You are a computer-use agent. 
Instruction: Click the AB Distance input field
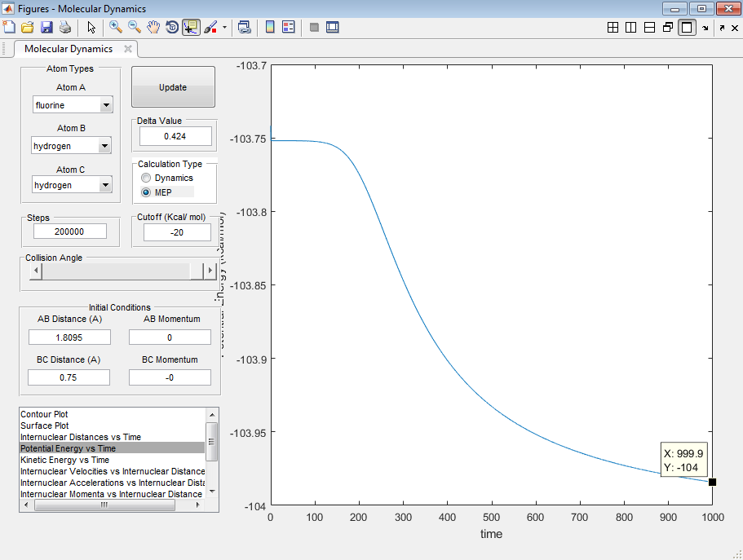point(69,337)
